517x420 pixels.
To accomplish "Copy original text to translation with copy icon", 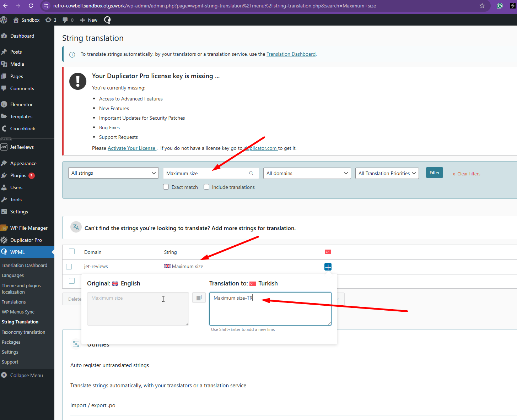I will pyautogui.click(x=199, y=298).
